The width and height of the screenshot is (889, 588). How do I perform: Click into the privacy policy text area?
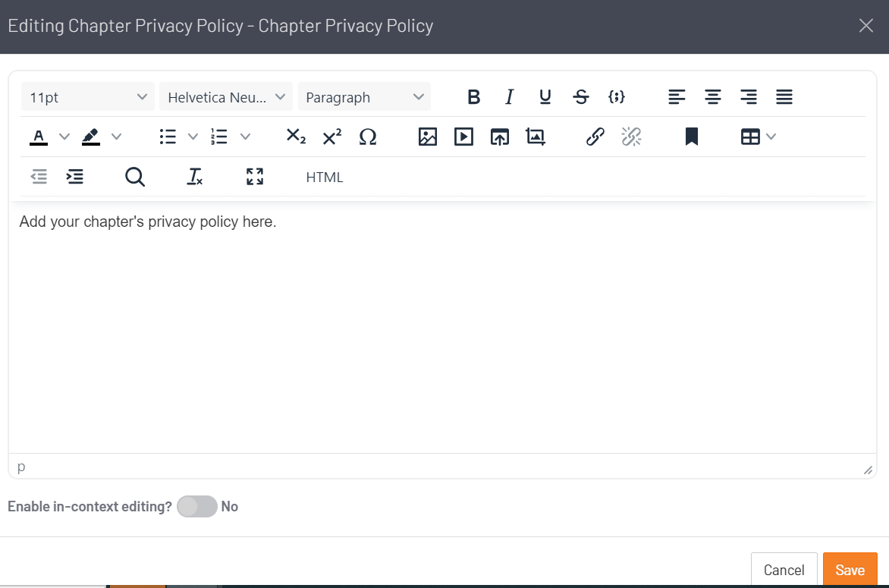[x=442, y=327]
